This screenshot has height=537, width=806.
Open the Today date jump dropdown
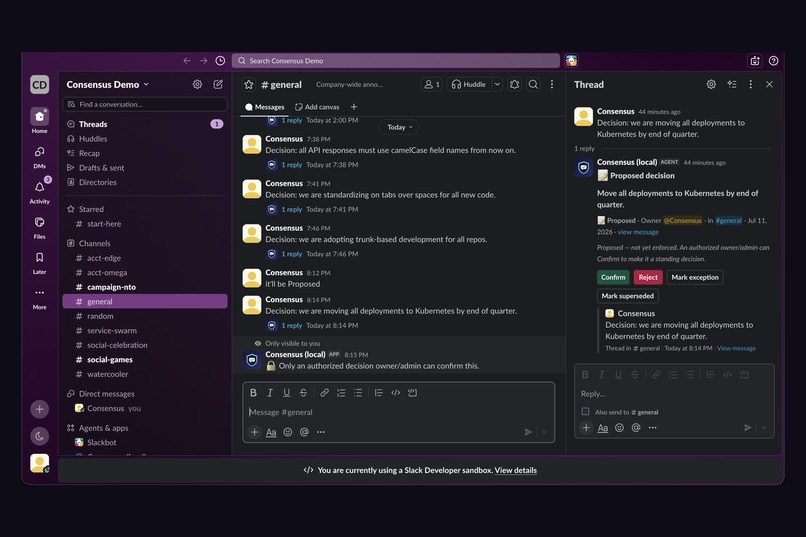[x=399, y=127]
